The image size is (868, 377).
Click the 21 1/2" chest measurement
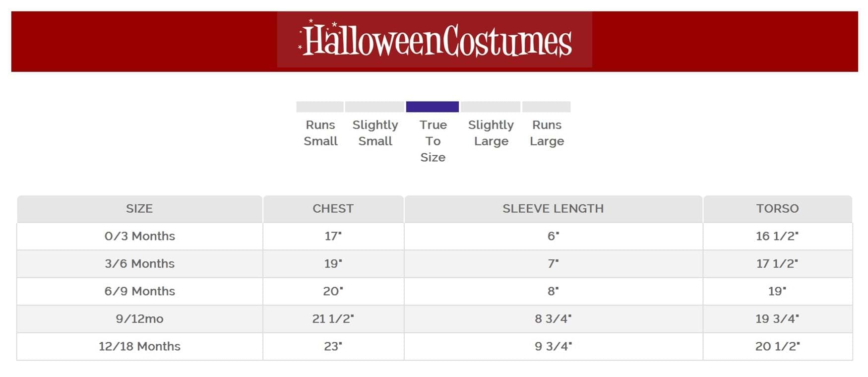(x=333, y=318)
